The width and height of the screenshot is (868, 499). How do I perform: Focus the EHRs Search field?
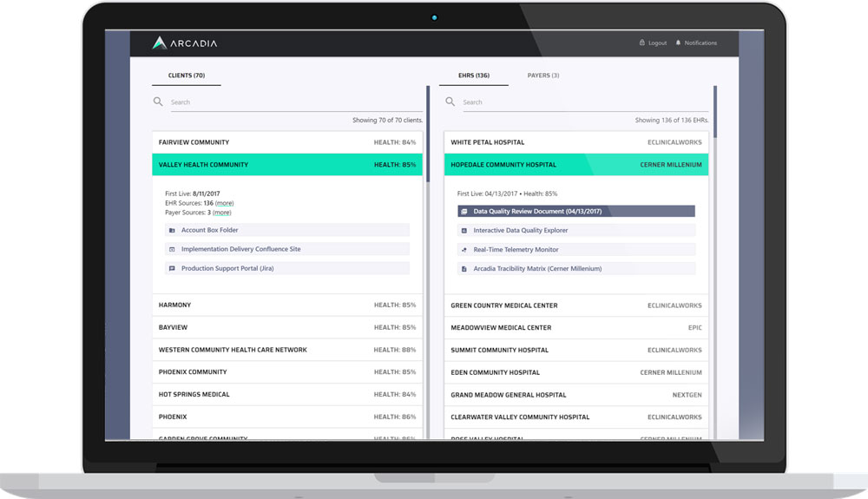(586, 102)
